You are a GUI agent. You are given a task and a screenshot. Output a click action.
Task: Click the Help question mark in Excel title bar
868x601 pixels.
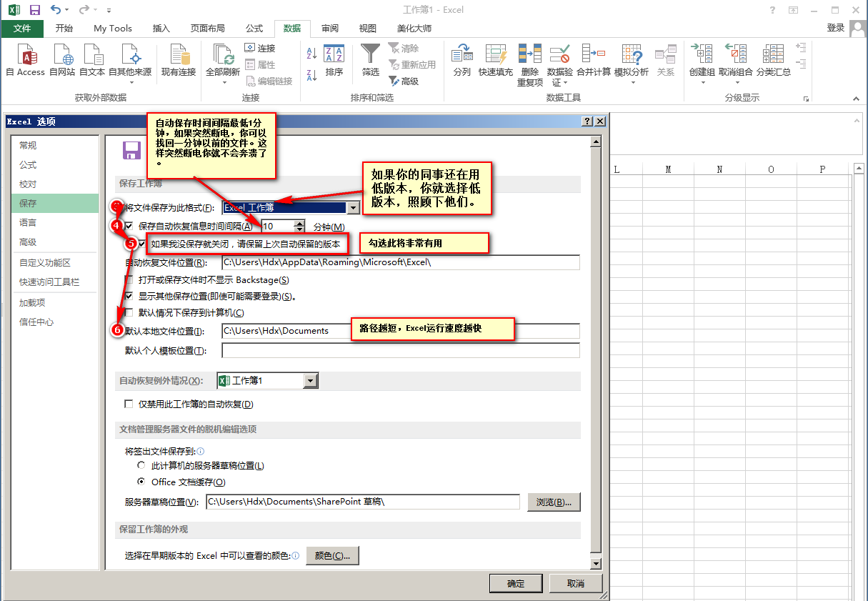click(x=772, y=10)
